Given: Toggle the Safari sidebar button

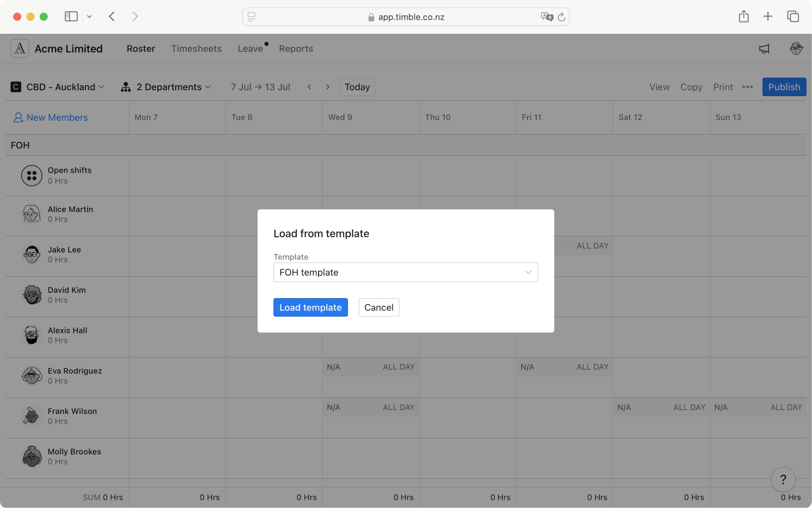Looking at the screenshot, I should [x=71, y=16].
